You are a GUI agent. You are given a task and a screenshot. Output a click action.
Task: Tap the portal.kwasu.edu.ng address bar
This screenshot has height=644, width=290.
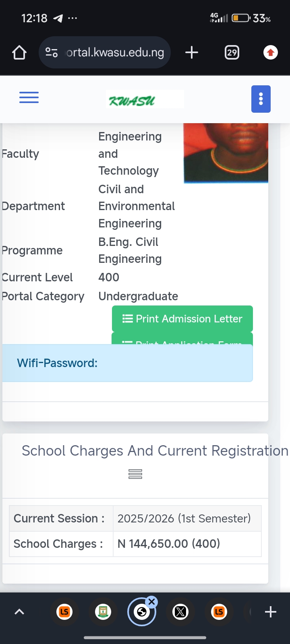pyautogui.click(x=115, y=53)
